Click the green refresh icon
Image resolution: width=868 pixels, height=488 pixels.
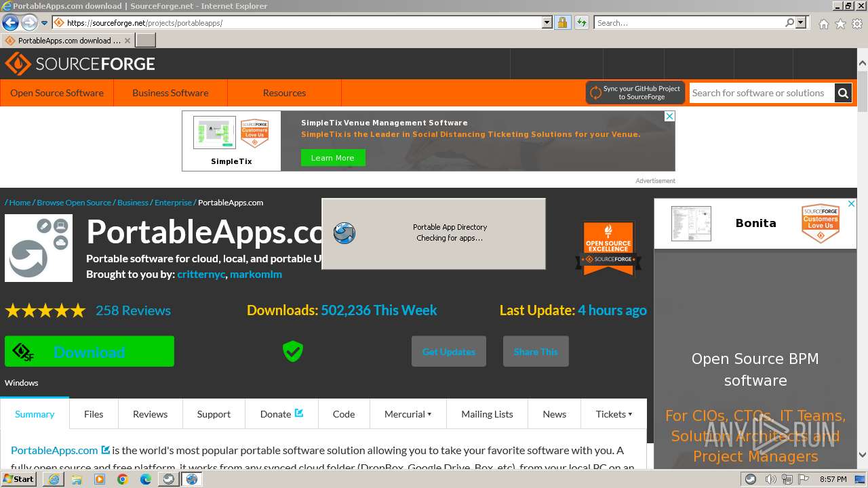coord(581,22)
